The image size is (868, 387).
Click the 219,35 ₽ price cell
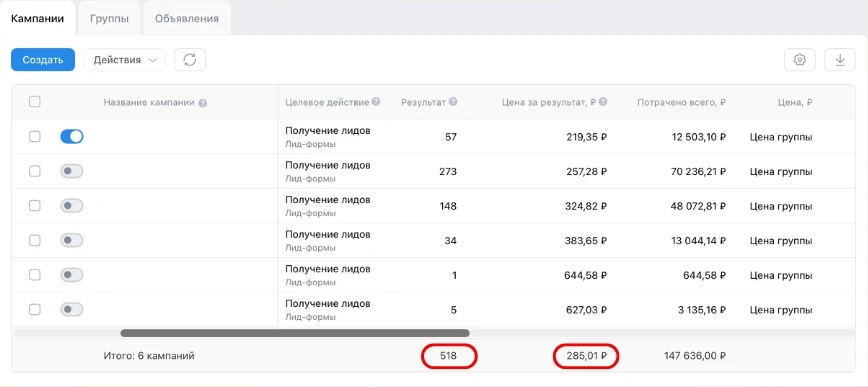click(587, 137)
